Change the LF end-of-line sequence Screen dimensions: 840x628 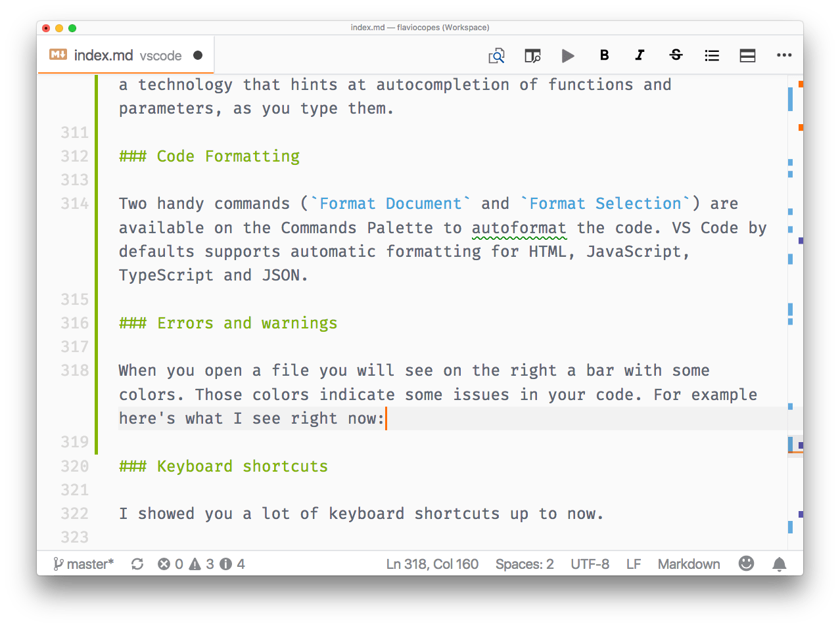coord(633,564)
